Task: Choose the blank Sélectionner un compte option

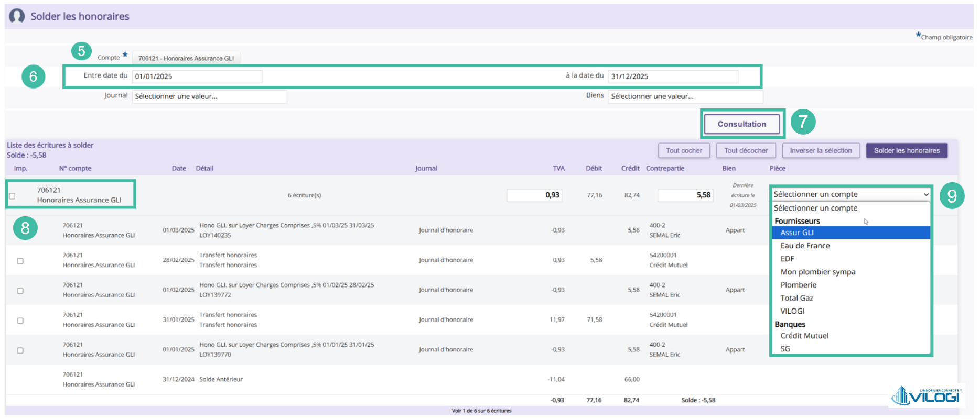Action: pyautogui.click(x=851, y=208)
